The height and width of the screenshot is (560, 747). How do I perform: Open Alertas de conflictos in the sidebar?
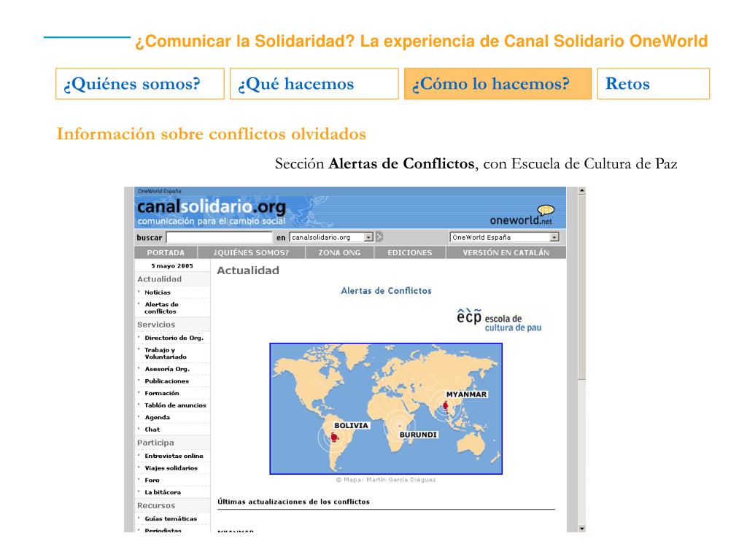(x=161, y=308)
